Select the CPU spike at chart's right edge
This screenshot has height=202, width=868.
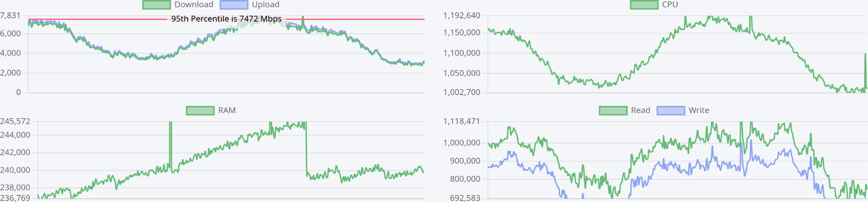point(865,71)
